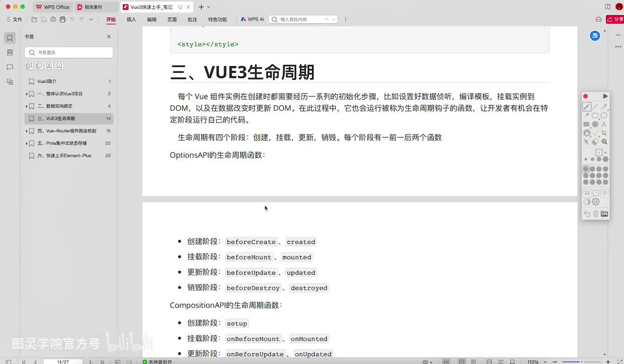Expand the '四、Vue-Router组件路由机制' bookmark

pyautogui.click(x=26, y=131)
